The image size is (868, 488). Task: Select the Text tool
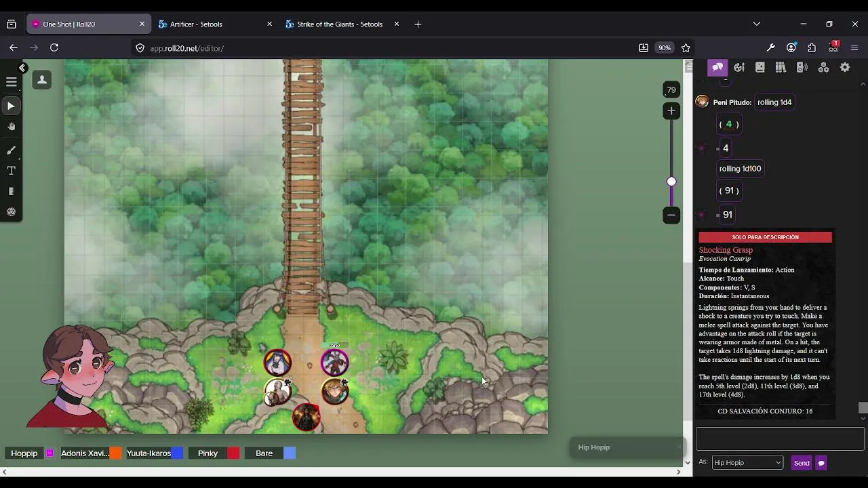pyautogui.click(x=11, y=171)
